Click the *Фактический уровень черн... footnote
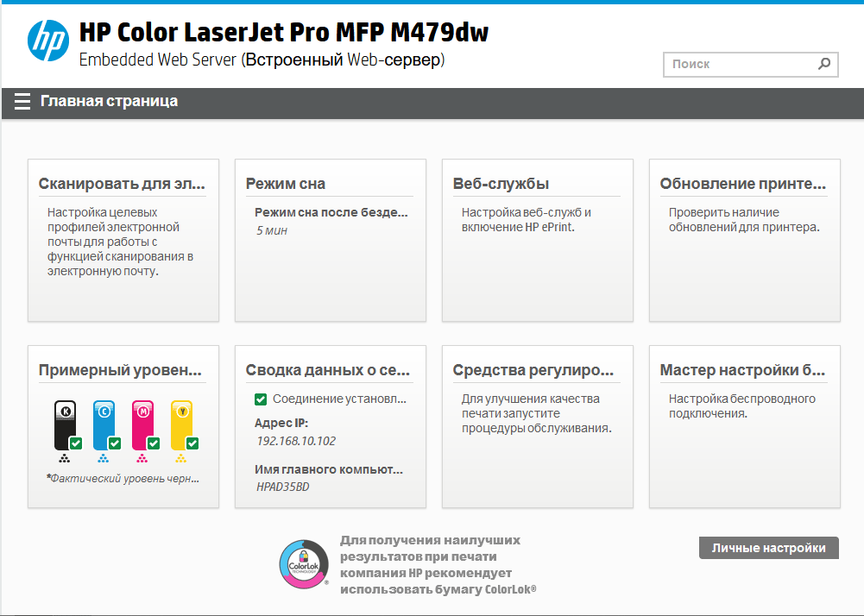 (123, 478)
